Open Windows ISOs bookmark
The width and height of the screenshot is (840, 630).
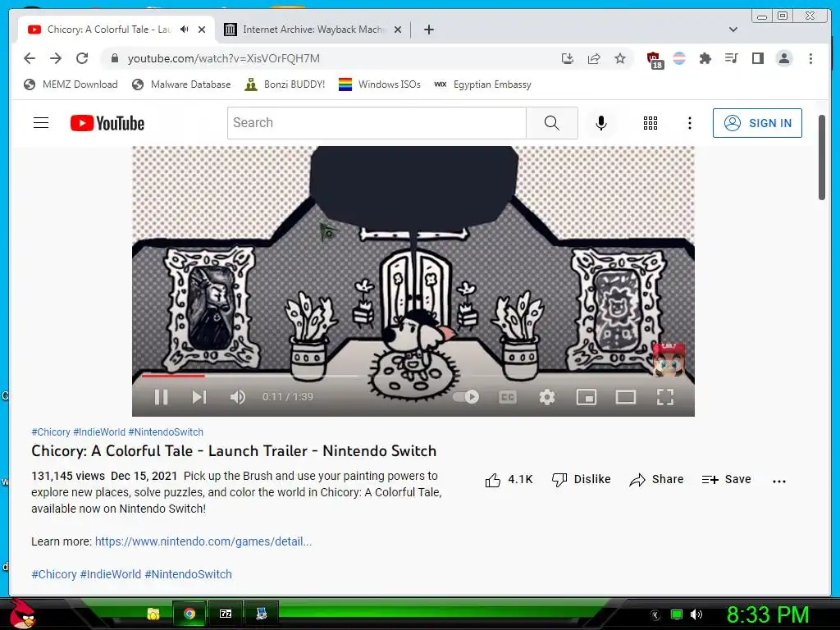(380, 84)
